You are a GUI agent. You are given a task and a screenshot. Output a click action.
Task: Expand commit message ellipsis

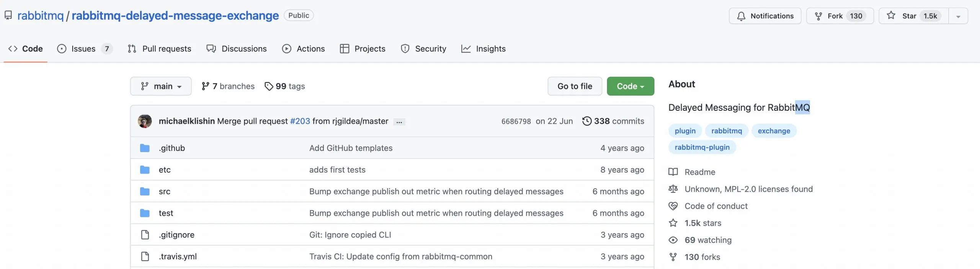(x=399, y=122)
